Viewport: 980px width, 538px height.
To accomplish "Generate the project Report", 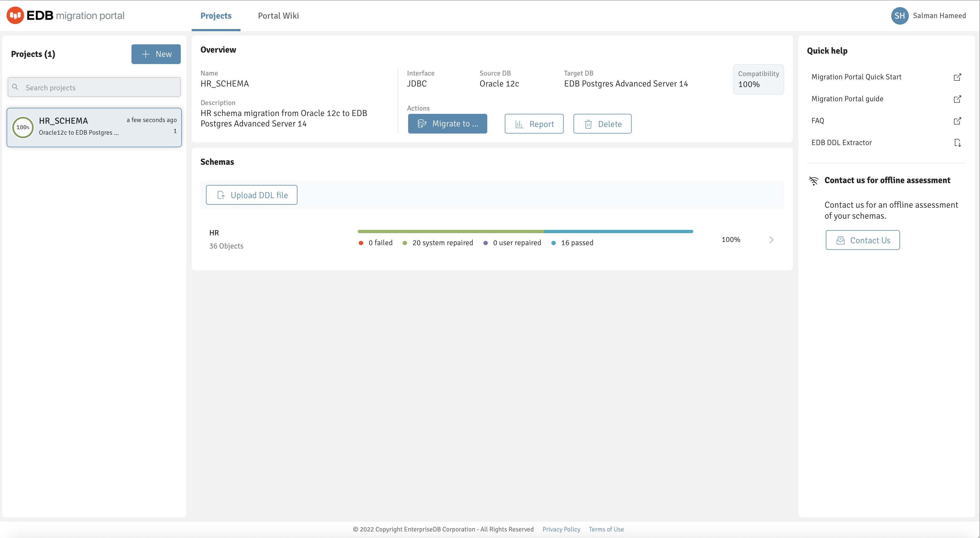I will (534, 124).
